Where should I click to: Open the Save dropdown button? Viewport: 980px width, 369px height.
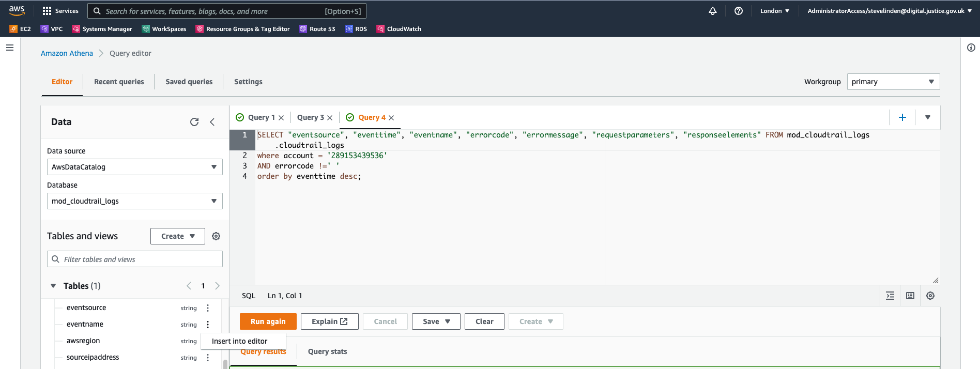436,321
